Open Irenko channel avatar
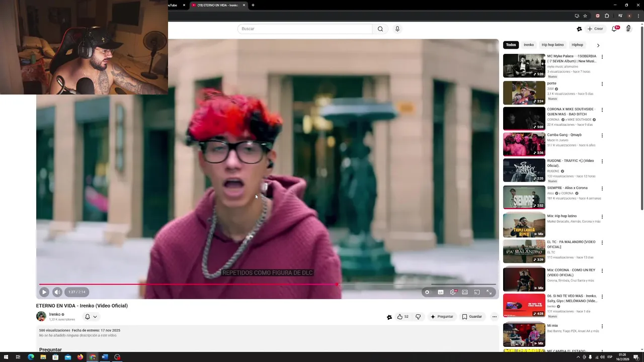 tap(41, 317)
